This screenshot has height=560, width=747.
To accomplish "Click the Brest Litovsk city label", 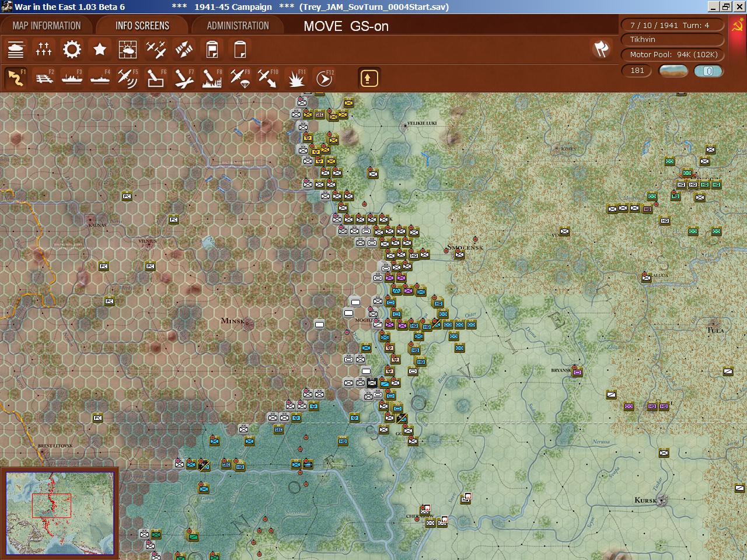I will point(55,446).
